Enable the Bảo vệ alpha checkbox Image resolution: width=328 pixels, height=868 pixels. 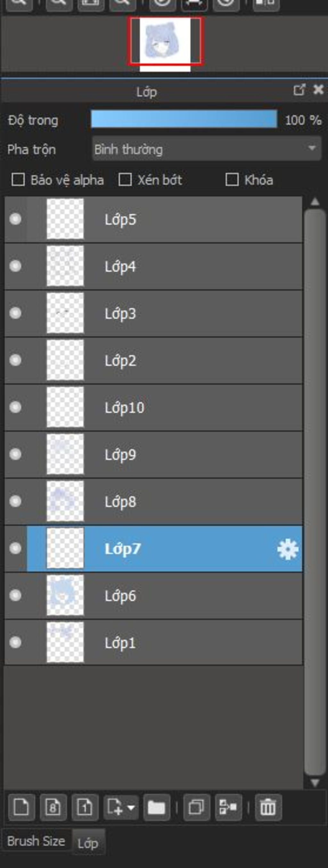coord(18,180)
